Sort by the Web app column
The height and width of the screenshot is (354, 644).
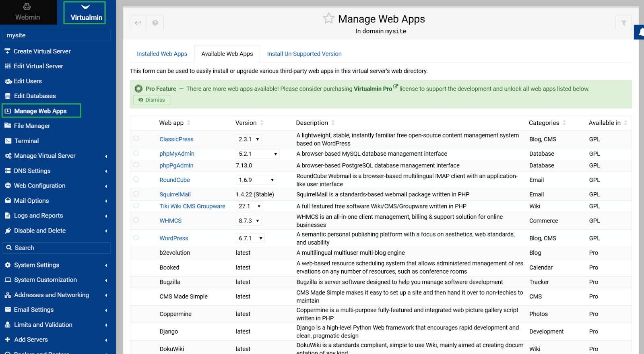[175, 123]
